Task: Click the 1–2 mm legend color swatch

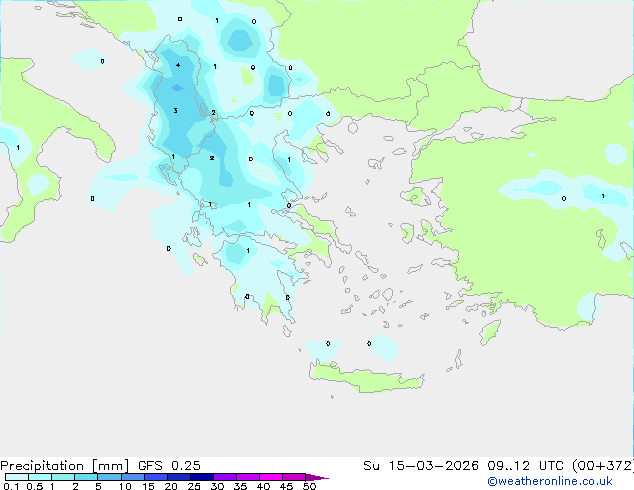Action: point(63,477)
